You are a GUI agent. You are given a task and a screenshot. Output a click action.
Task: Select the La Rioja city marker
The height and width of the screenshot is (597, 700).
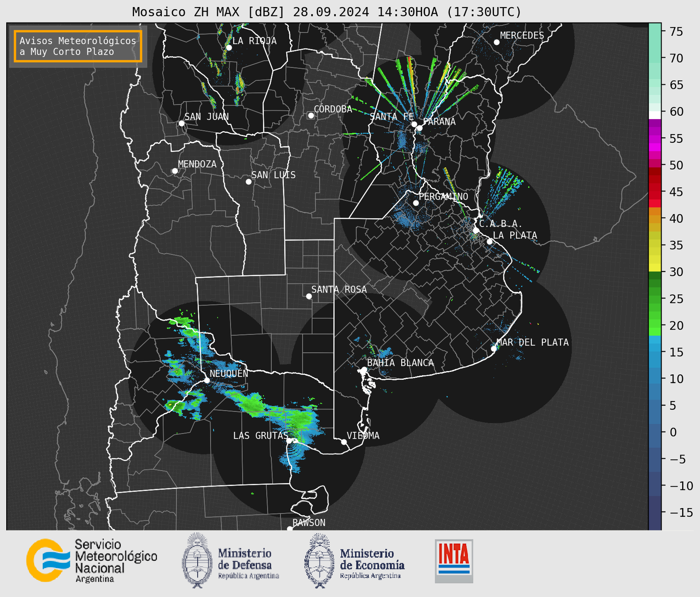[x=229, y=47]
